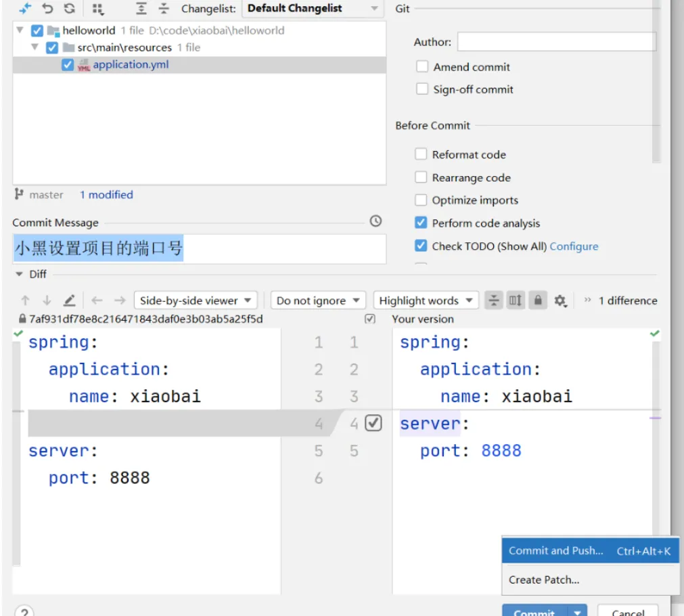Click the compare previous file arrow
Screen dimensions: 684x616
tap(97, 301)
